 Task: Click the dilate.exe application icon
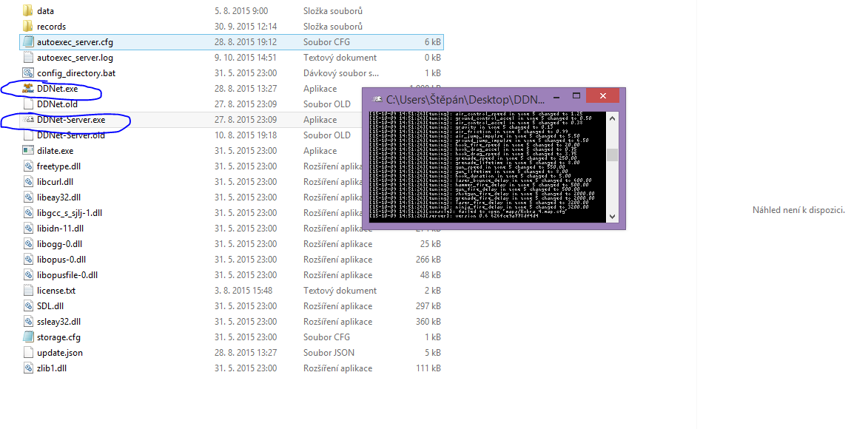click(28, 151)
